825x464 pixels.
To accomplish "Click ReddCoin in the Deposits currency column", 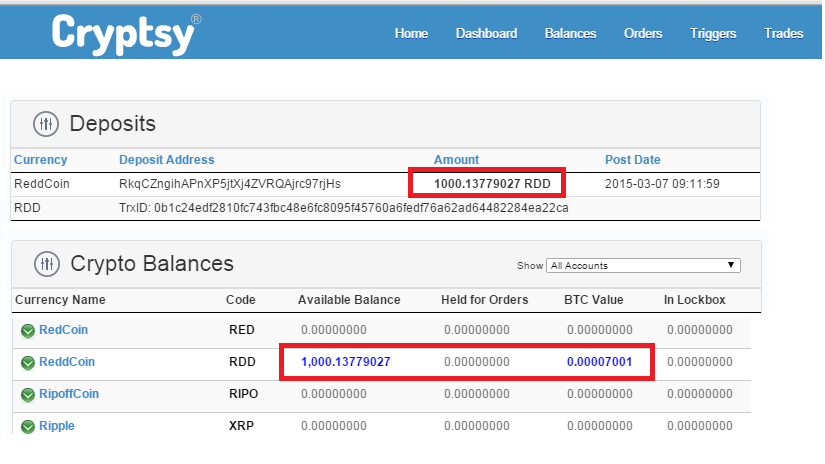I will (x=42, y=184).
